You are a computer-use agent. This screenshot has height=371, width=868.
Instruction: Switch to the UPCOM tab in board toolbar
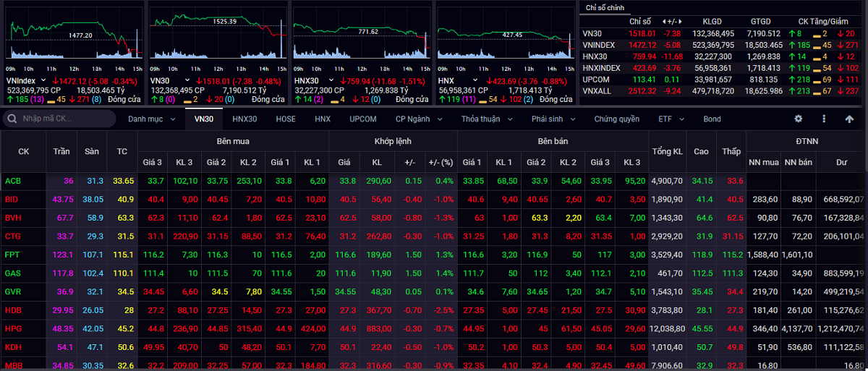click(x=363, y=119)
